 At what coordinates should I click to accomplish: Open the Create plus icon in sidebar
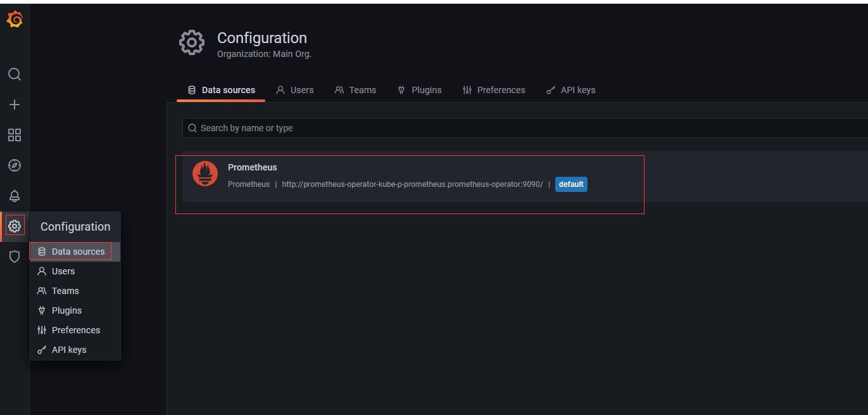point(15,105)
